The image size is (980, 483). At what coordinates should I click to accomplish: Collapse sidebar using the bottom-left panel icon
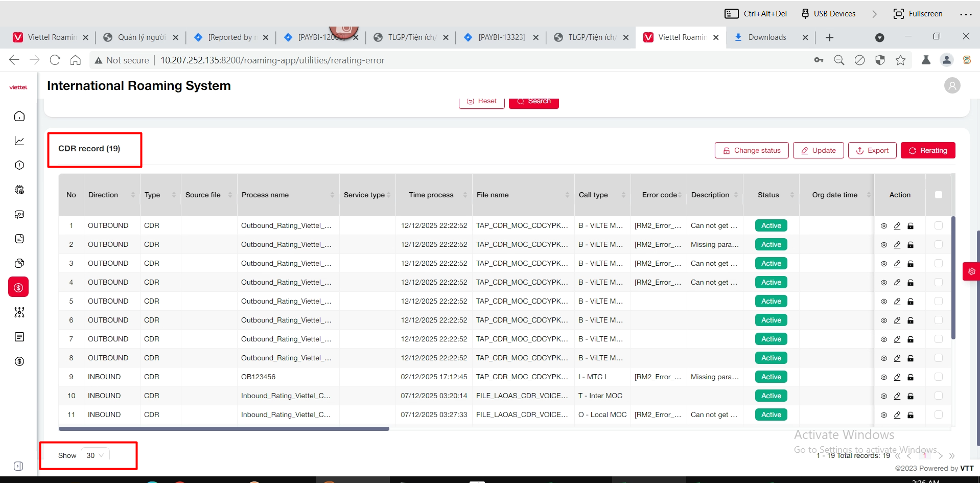(18, 466)
